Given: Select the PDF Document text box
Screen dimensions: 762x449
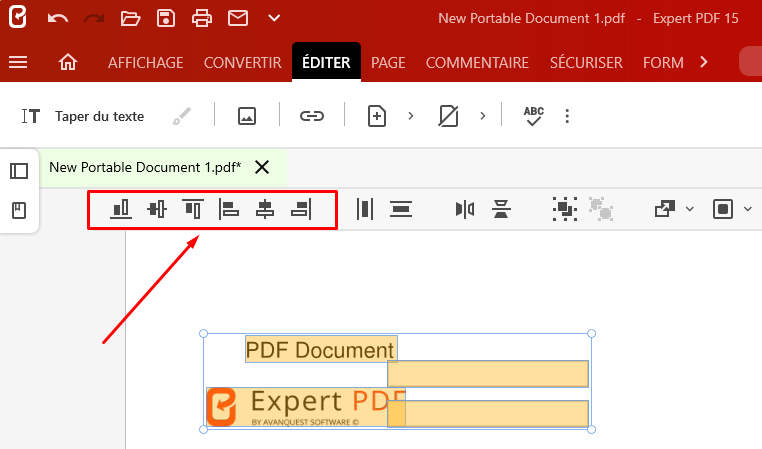Looking at the screenshot, I should point(321,349).
